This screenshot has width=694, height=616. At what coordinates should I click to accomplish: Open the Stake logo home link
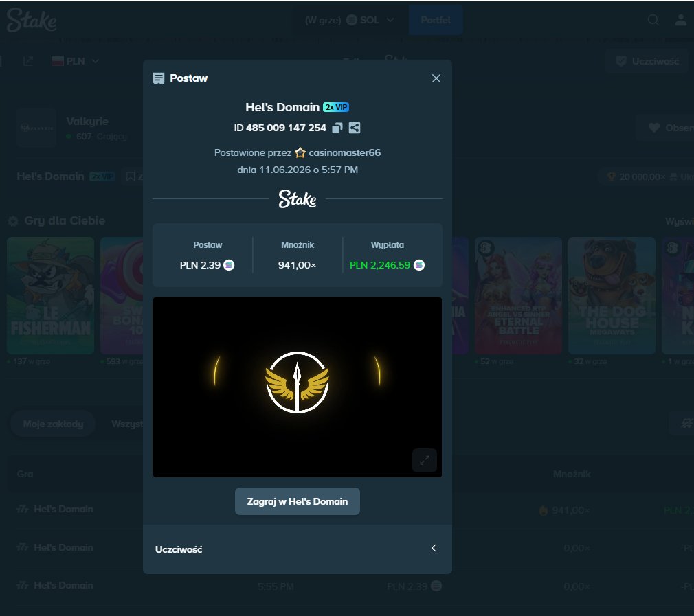pyautogui.click(x=32, y=20)
